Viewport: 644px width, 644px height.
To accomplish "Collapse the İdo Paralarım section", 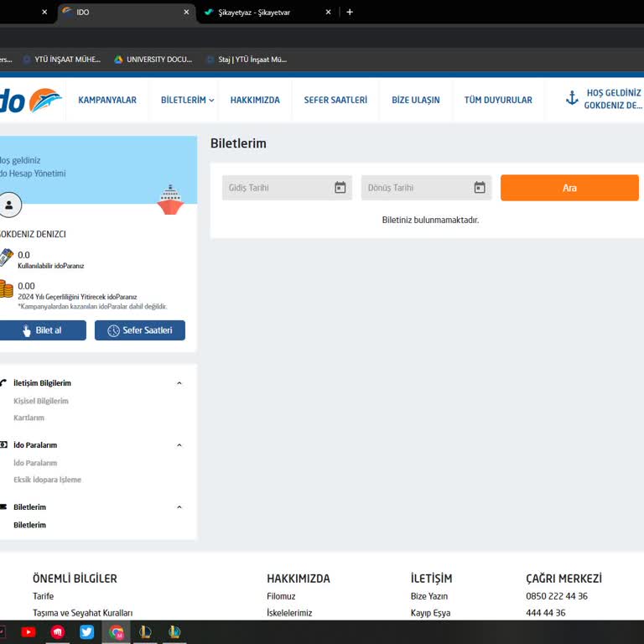I will click(179, 445).
